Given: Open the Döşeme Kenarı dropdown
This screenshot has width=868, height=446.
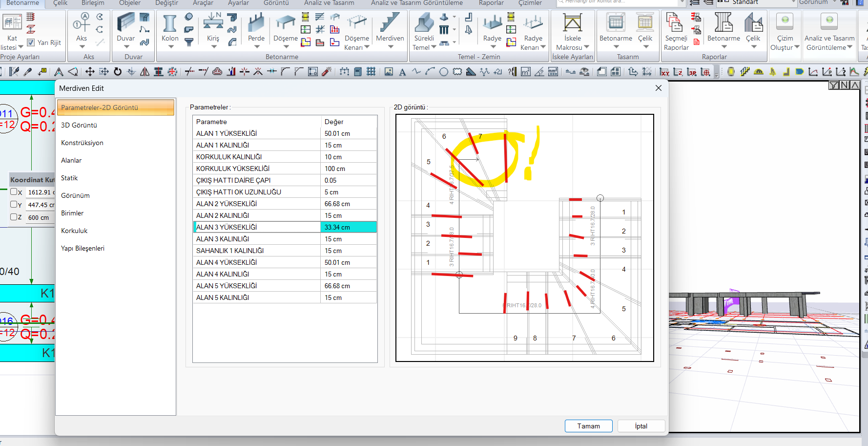Looking at the screenshot, I should coord(367,47).
